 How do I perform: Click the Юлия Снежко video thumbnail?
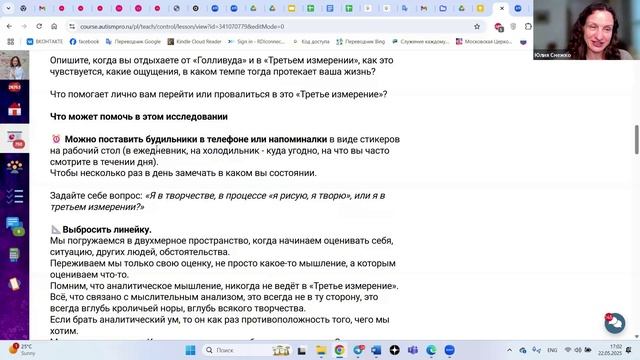click(587, 30)
